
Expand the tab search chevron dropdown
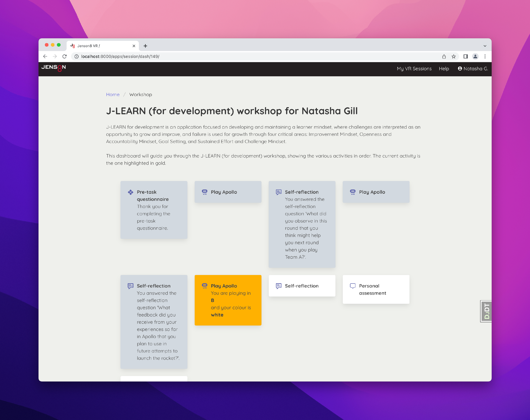tap(485, 46)
